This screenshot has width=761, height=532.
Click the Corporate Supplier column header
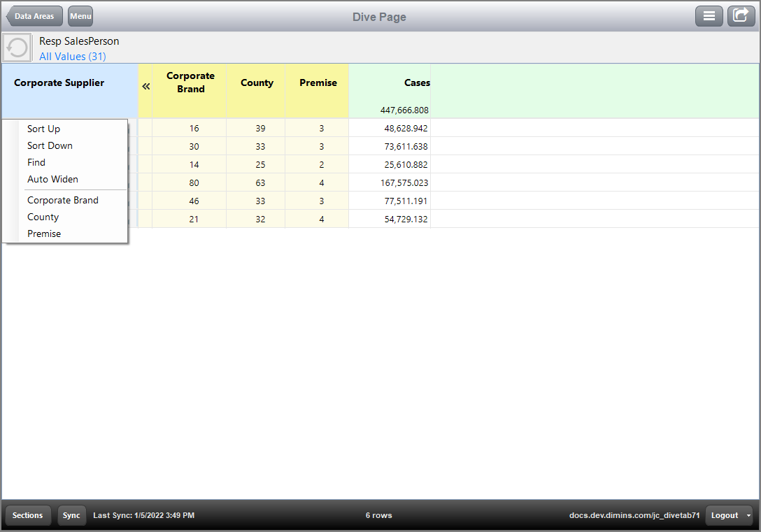[59, 82]
